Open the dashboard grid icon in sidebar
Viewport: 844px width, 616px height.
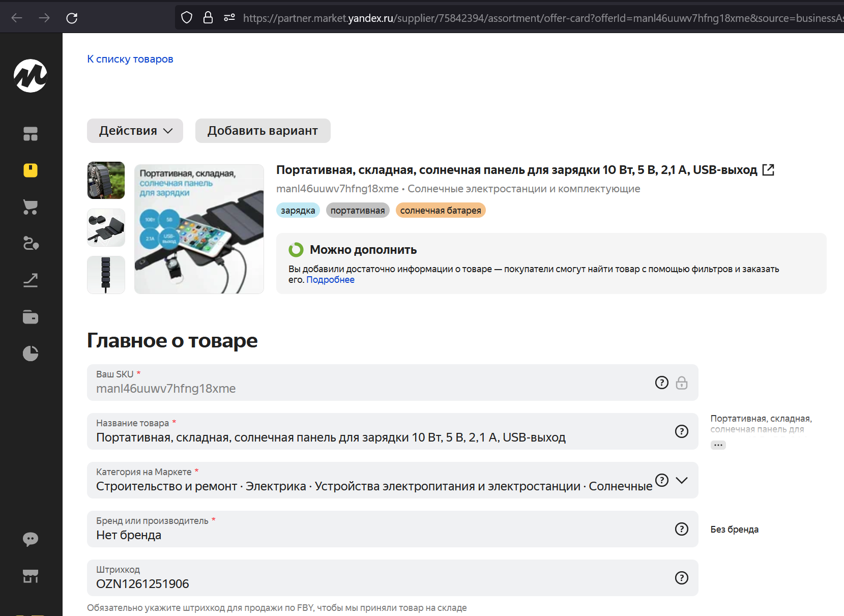tap(31, 134)
